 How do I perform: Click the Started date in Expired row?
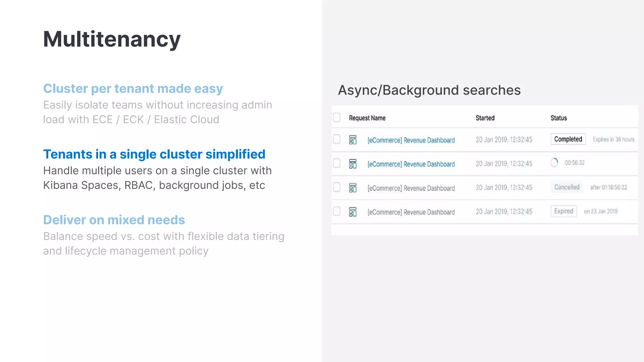click(x=504, y=212)
